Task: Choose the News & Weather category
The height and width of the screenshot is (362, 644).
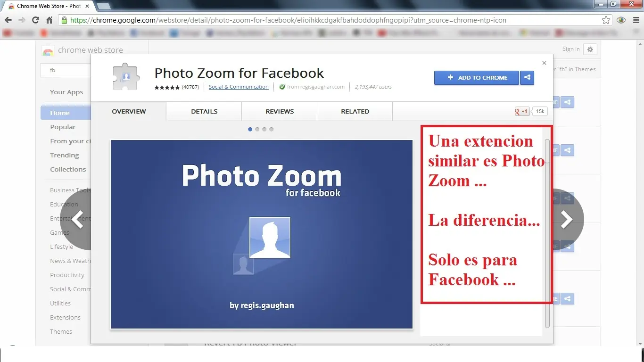Action: [70, 261]
